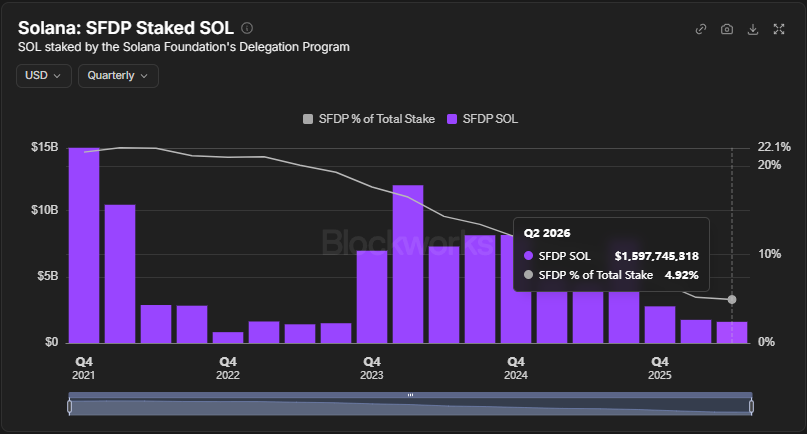Image resolution: width=807 pixels, height=434 pixels.
Task: Click the range slider center grip handle
Action: point(410,395)
